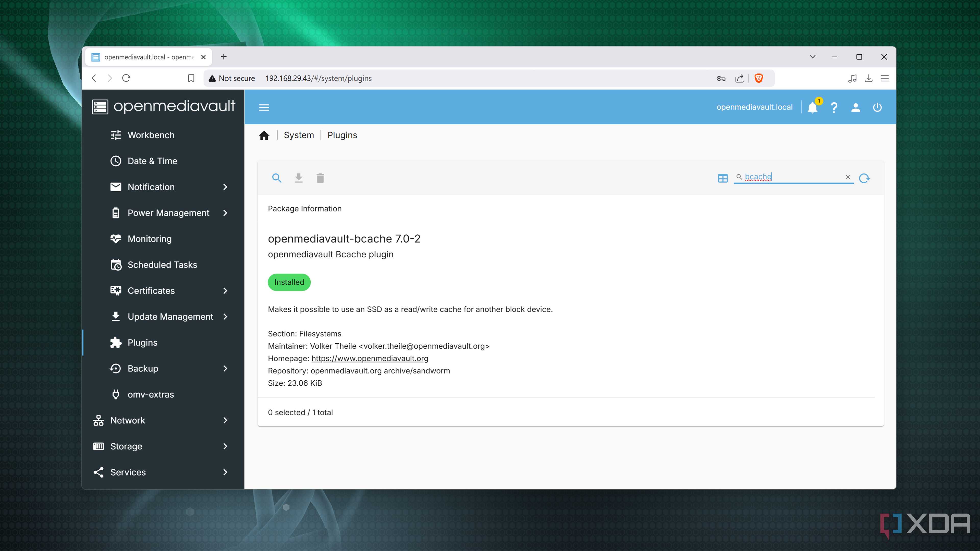Go to the home breadcrumb icon

(x=264, y=135)
